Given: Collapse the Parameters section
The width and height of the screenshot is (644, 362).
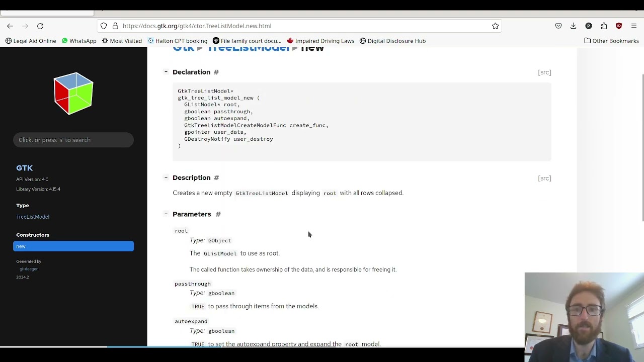Looking at the screenshot, I should (x=166, y=214).
